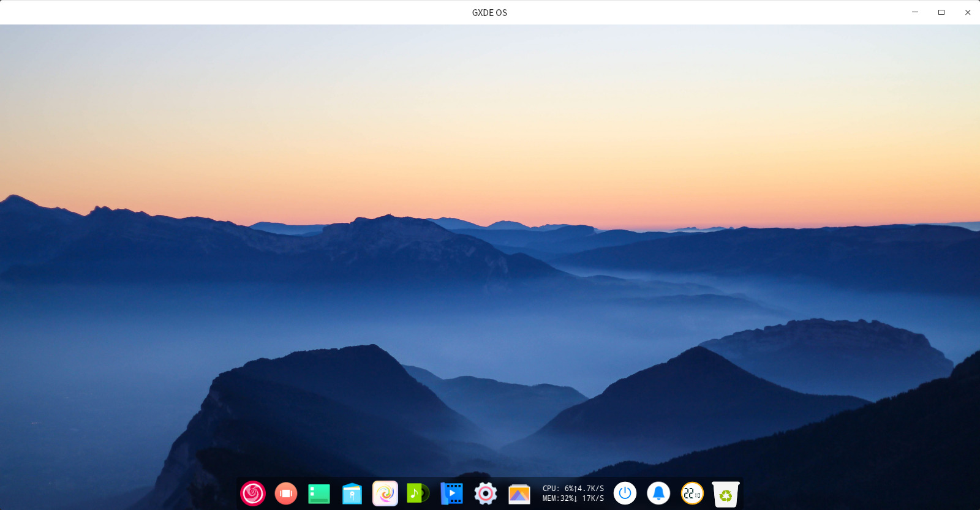Open the image viewer dock icon
Screen dimensions: 980x510
519,493
